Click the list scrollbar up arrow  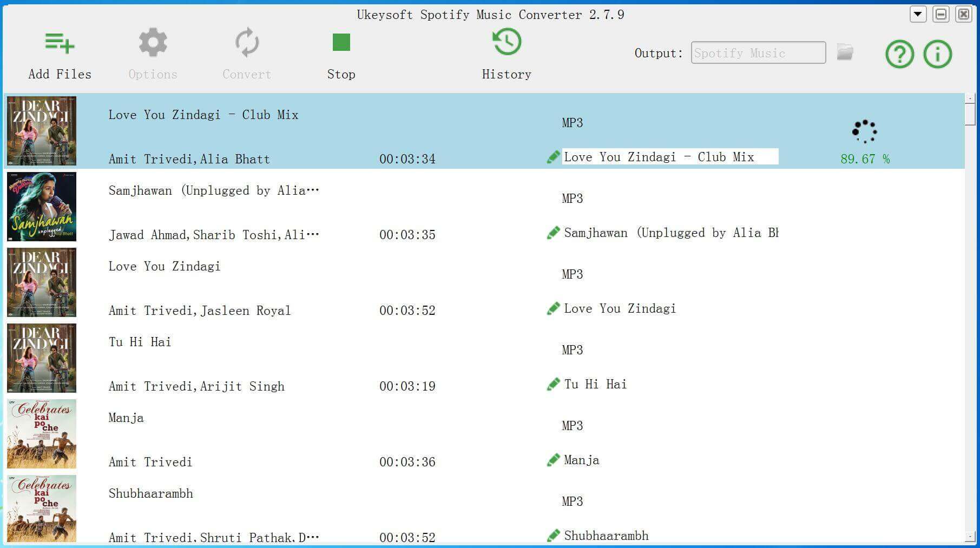[x=970, y=98]
